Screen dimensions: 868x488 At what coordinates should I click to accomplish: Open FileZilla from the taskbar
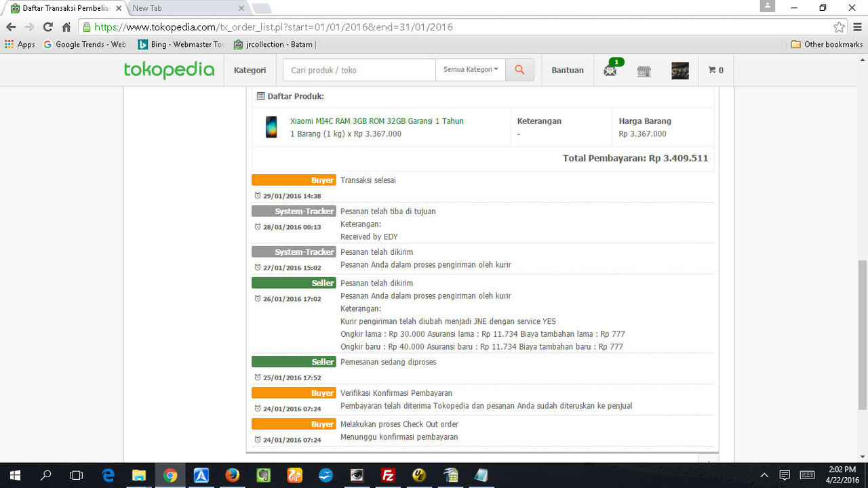388,475
